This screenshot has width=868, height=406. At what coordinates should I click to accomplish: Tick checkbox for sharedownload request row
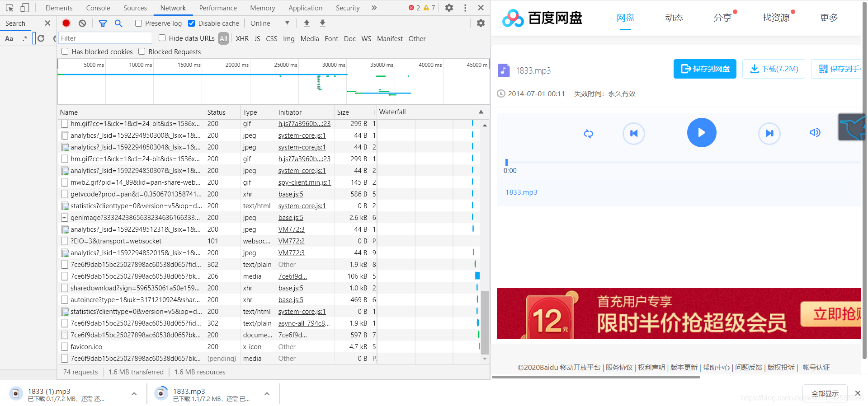pyautogui.click(x=65, y=288)
